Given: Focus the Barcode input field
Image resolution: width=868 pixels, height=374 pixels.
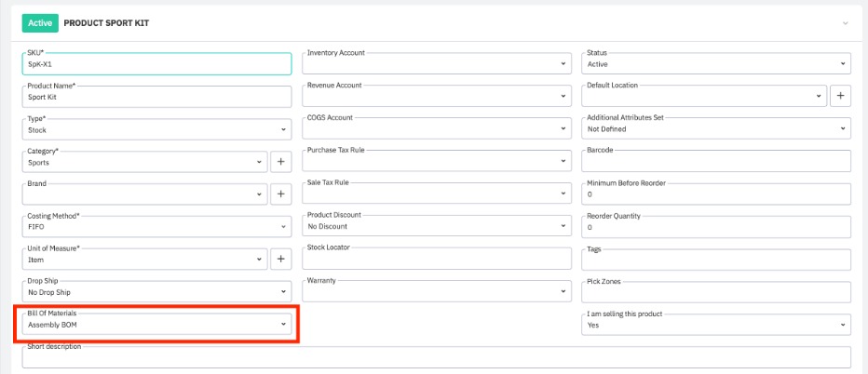Looking at the screenshot, I should (715, 162).
